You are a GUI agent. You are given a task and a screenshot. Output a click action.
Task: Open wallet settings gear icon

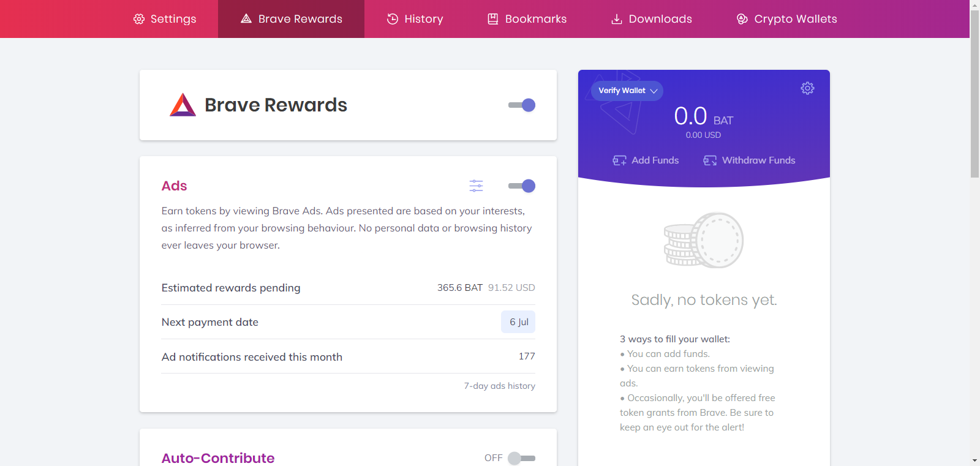(x=807, y=88)
